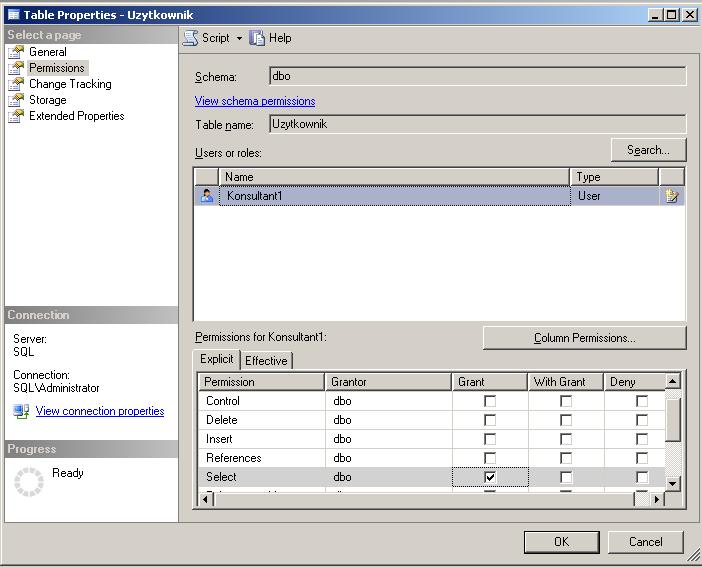Screen dimensions: 702x567
Task: Click the Cancel button
Action: pos(646,542)
